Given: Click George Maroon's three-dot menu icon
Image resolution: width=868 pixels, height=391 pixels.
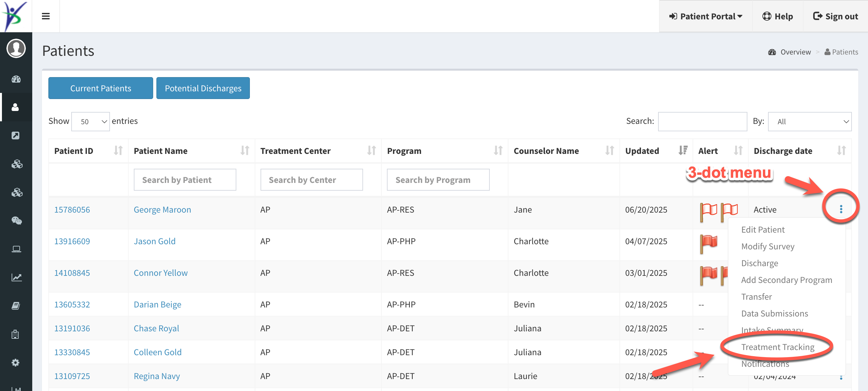Looking at the screenshot, I should (x=841, y=209).
